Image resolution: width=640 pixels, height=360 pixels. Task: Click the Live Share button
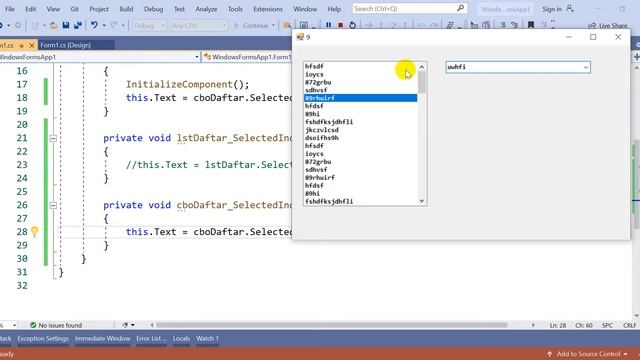[x=607, y=26]
